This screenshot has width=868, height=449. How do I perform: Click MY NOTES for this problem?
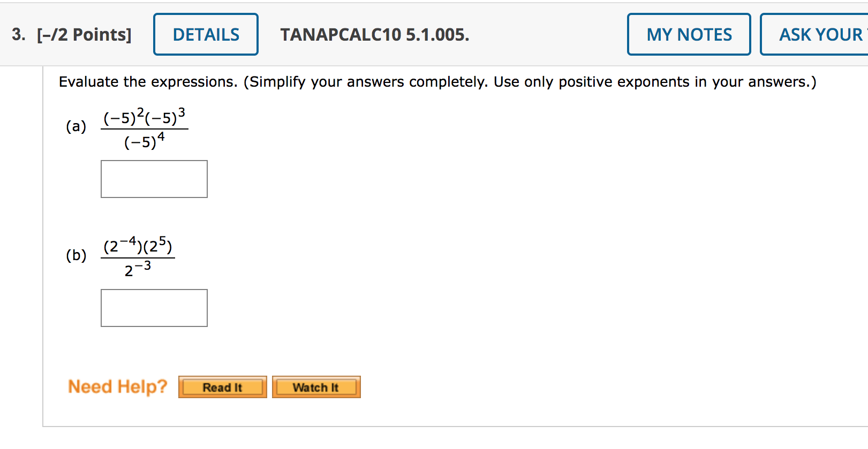(x=689, y=34)
